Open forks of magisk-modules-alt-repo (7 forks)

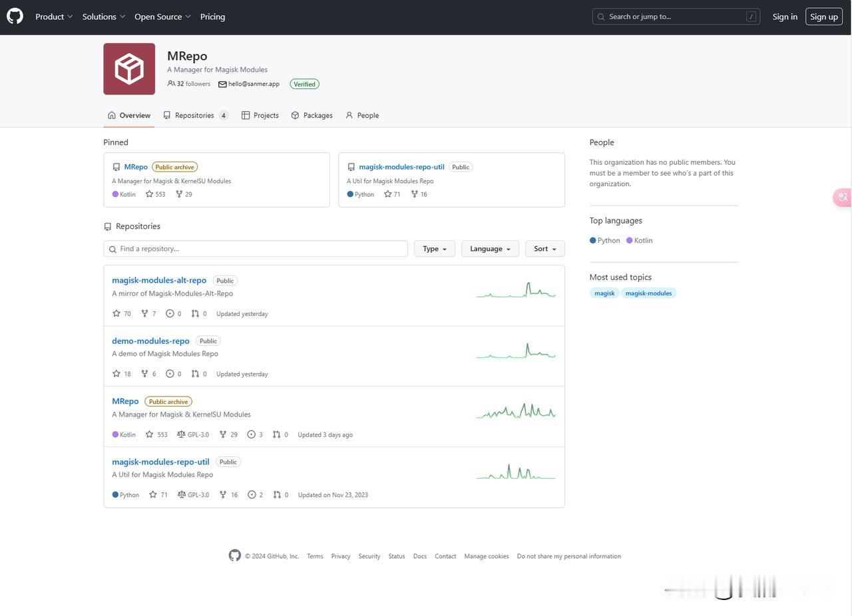point(148,313)
